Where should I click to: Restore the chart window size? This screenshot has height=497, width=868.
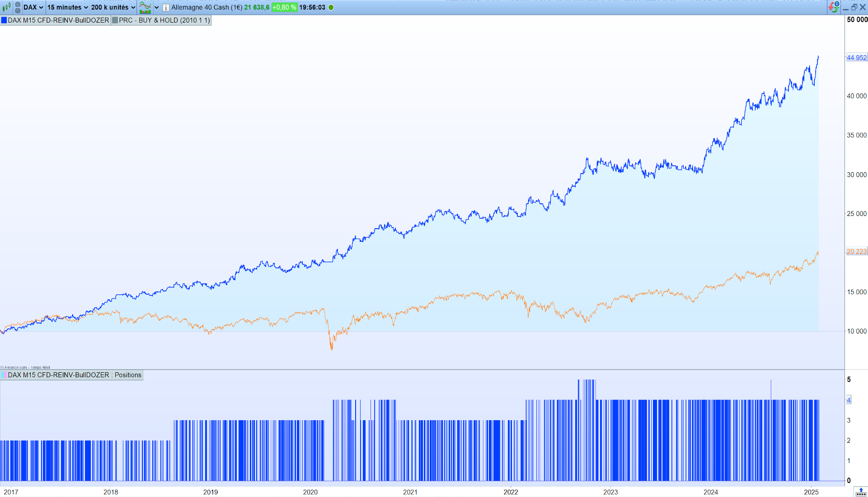click(x=854, y=7)
